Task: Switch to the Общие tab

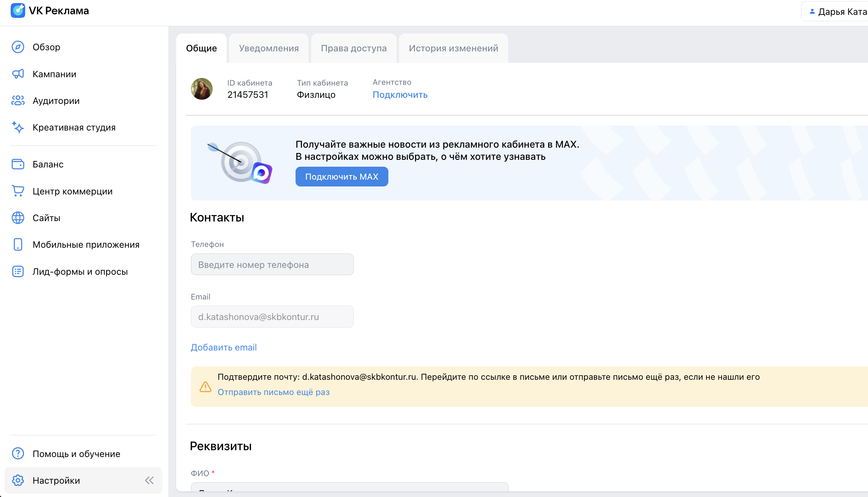Action: (202, 48)
